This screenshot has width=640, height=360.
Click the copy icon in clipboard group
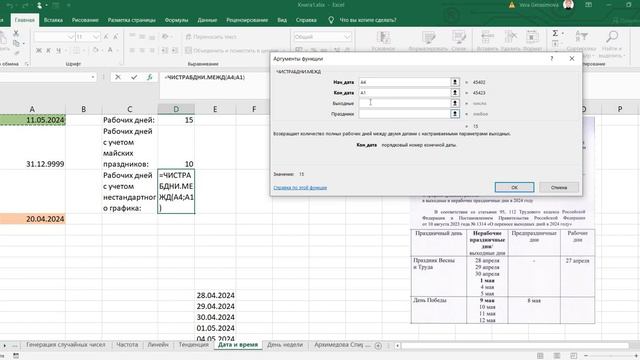pos(16,43)
